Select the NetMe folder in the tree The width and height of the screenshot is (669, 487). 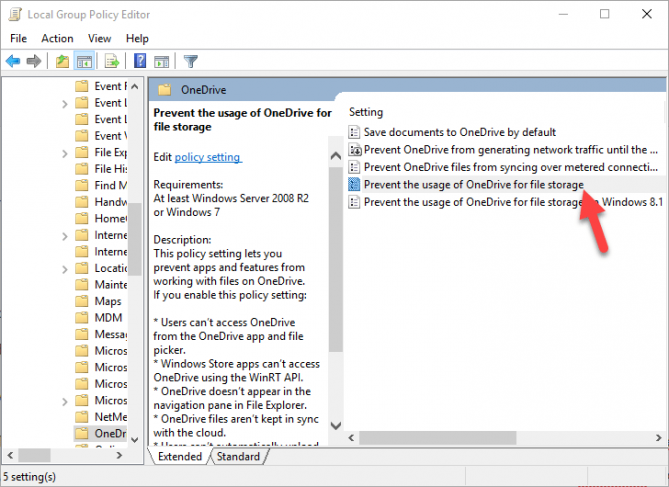(x=111, y=417)
